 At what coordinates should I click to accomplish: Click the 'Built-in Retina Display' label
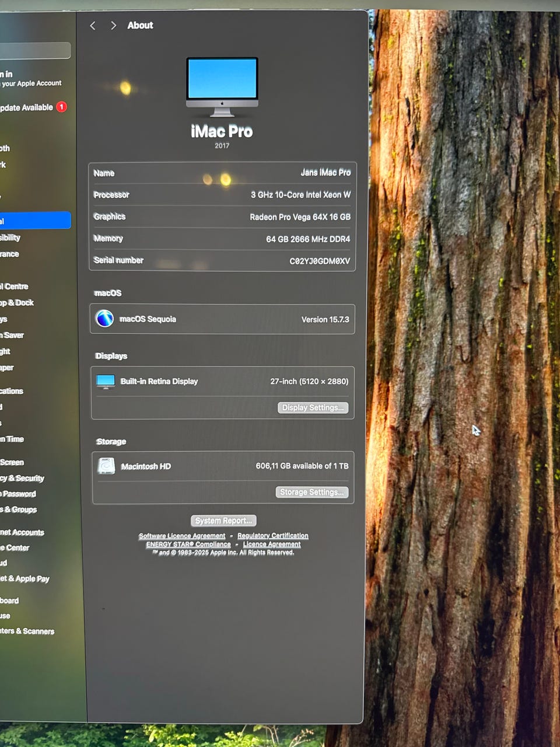tap(159, 381)
